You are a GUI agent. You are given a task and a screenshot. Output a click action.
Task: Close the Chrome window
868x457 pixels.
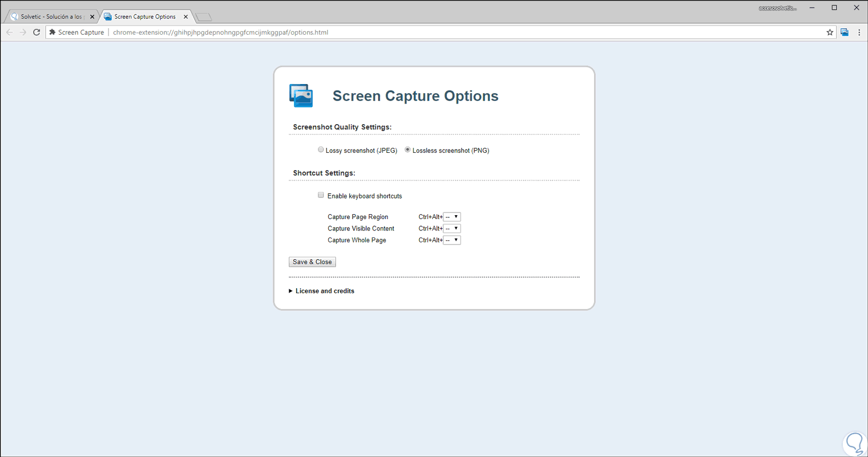click(857, 8)
